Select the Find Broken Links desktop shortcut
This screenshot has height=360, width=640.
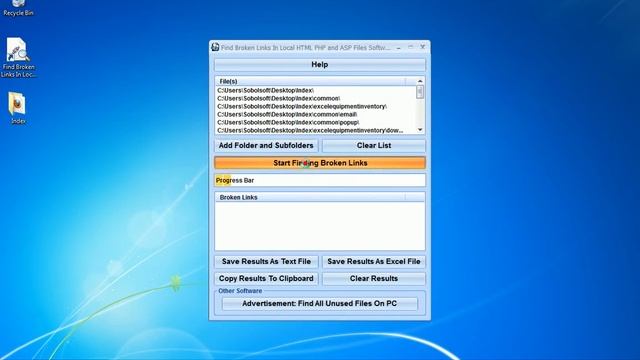[x=18, y=57]
